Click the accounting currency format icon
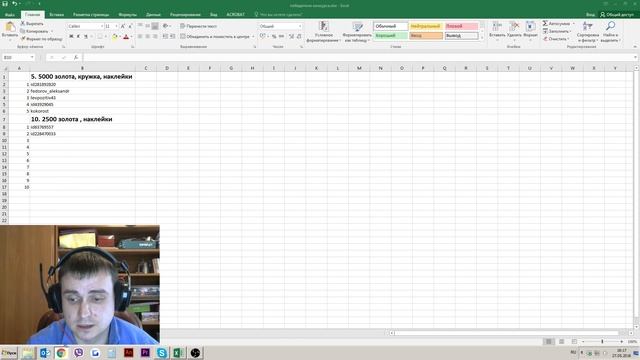 click(x=263, y=37)
